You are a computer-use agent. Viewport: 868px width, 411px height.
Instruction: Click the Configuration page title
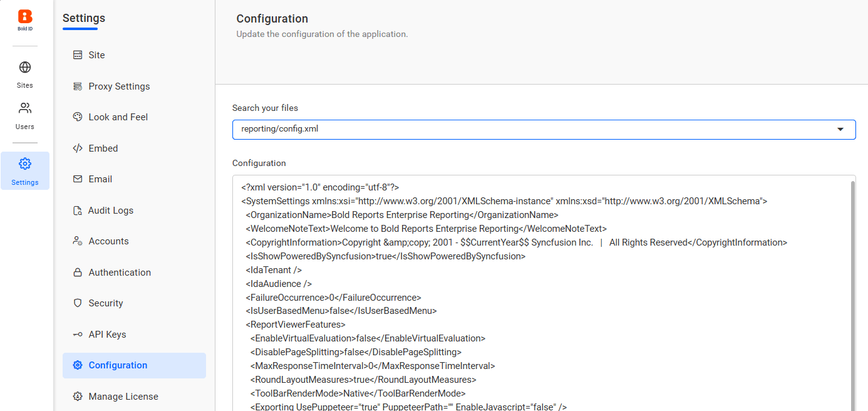pos(272,19)
